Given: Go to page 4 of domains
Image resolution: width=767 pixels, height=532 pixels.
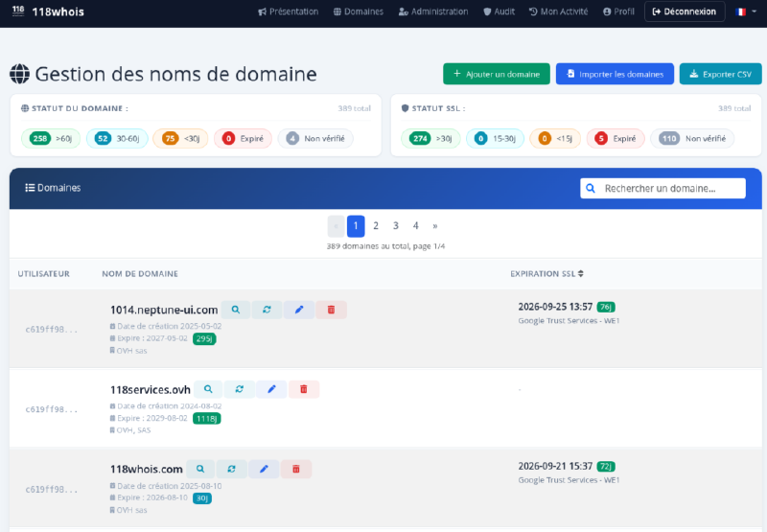Looking at the screenshot, I should 416,226.
